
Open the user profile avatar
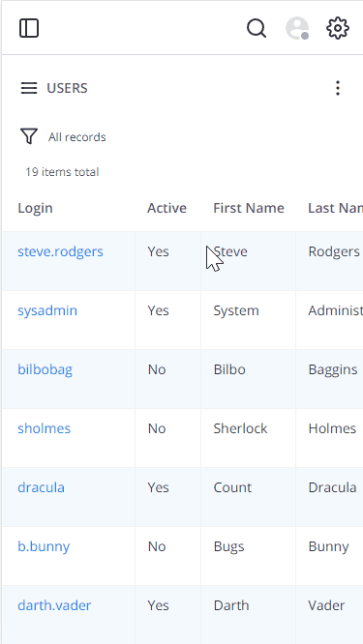point(297,28)
